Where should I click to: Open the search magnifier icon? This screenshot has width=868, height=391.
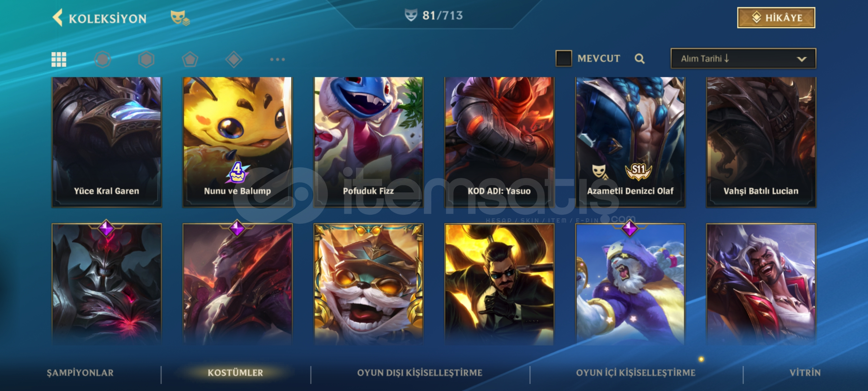(639, 59)
